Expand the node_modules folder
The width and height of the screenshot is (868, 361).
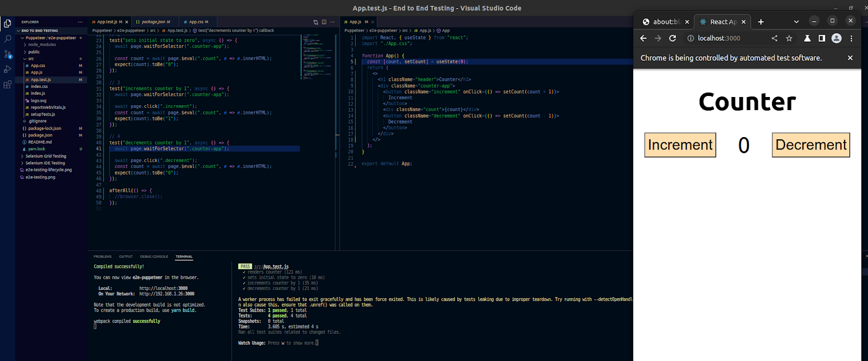coord(41,45)
